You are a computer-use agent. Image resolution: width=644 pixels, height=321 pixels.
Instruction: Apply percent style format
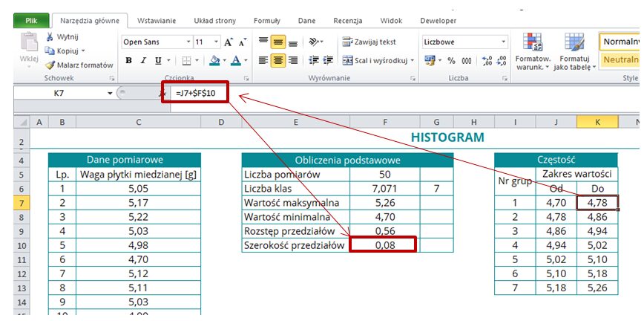point(451,61)
